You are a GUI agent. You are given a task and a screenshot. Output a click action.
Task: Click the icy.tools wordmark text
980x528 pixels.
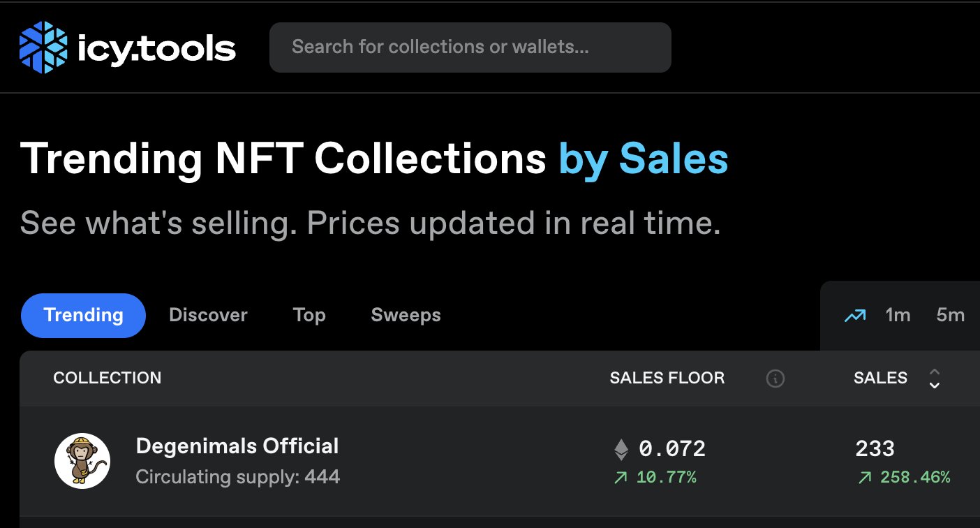[x=156, y=48]
